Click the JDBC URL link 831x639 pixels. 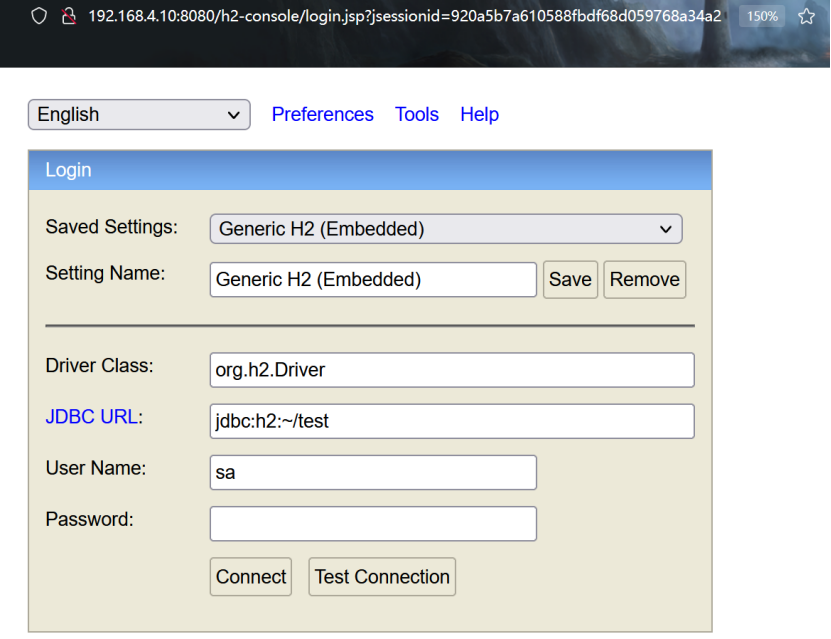[92, 416]
